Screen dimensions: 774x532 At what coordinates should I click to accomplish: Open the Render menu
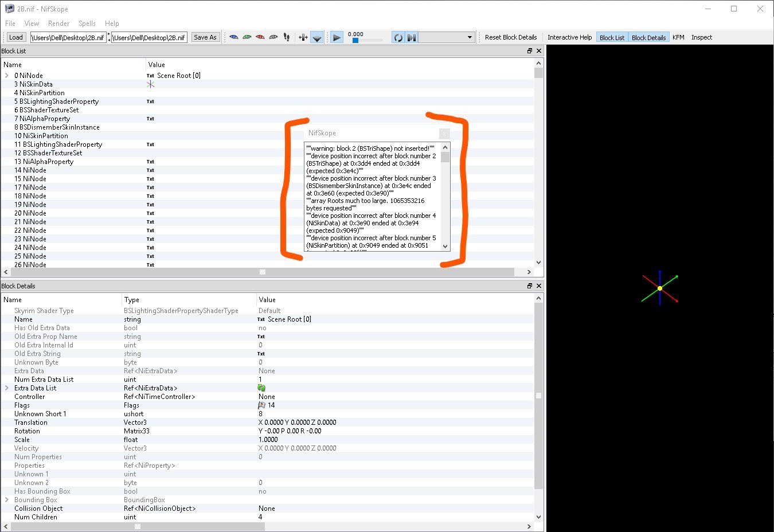58,24
